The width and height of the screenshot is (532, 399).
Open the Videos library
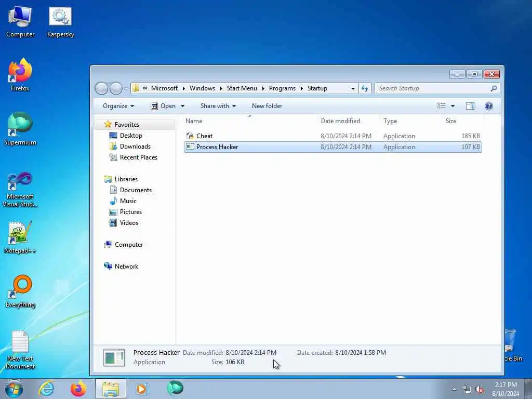[129, 222]
